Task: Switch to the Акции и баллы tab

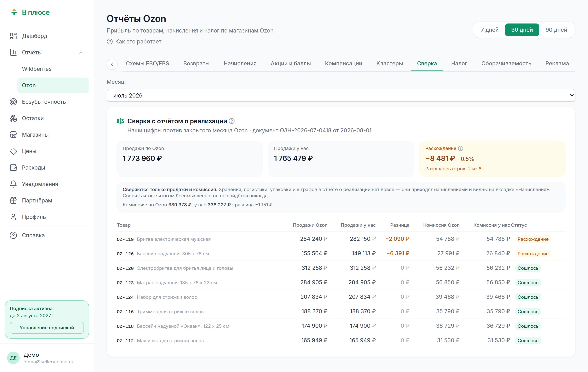Action: pyautogui.click(x=291, y=63)
